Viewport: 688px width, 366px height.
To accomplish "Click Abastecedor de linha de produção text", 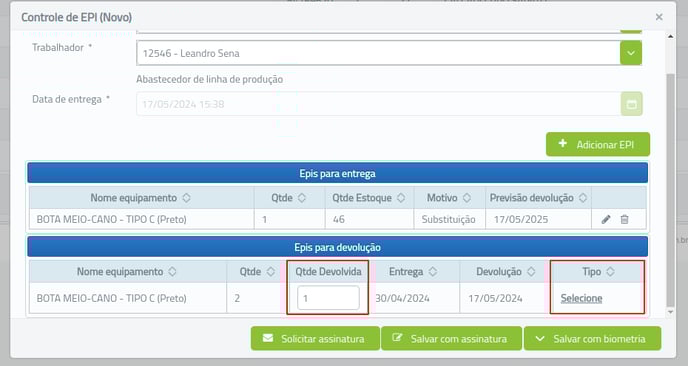I will click(x=209, y=79).
